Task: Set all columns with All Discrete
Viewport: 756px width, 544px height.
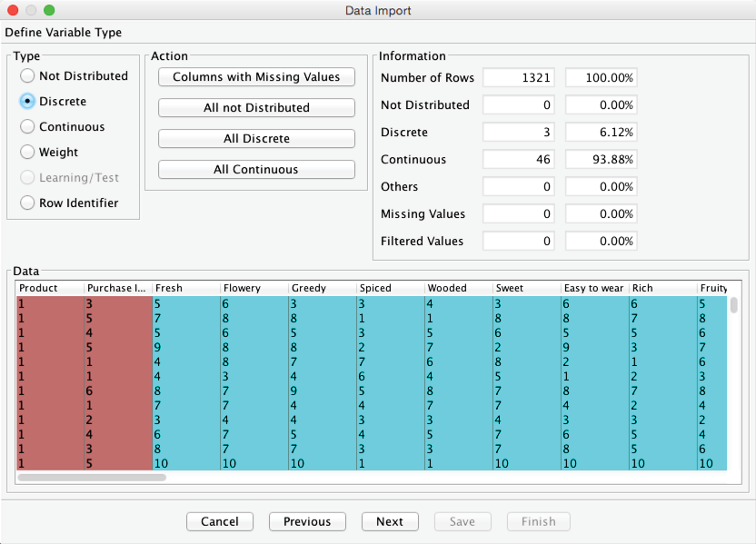Action: pyautogui.click(x=256, y=139)
